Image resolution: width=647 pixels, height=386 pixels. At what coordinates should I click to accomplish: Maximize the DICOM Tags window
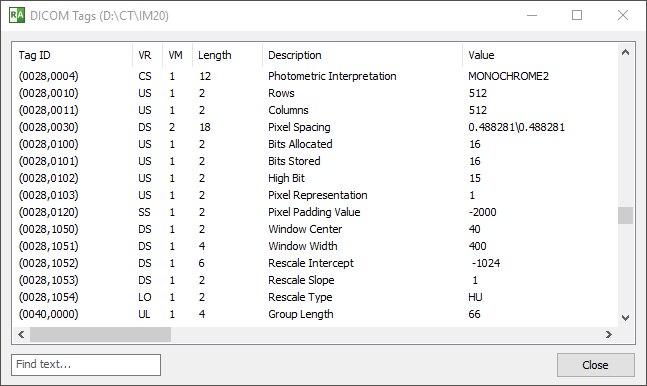click(577, 15)
